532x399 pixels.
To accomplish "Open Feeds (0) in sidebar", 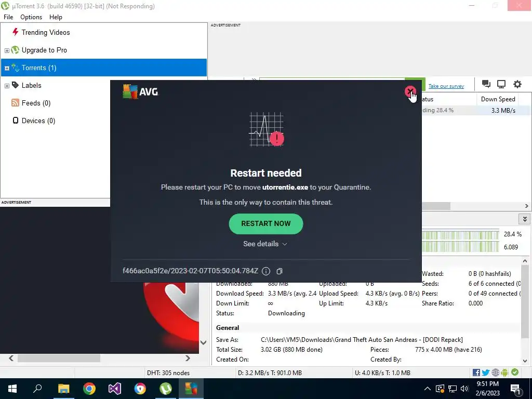I will (x=36, y=103).
